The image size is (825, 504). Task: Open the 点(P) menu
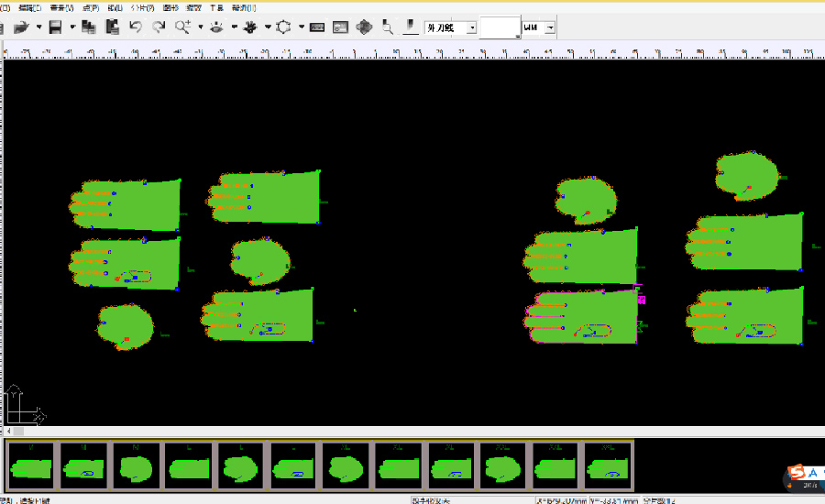point(91,7)
